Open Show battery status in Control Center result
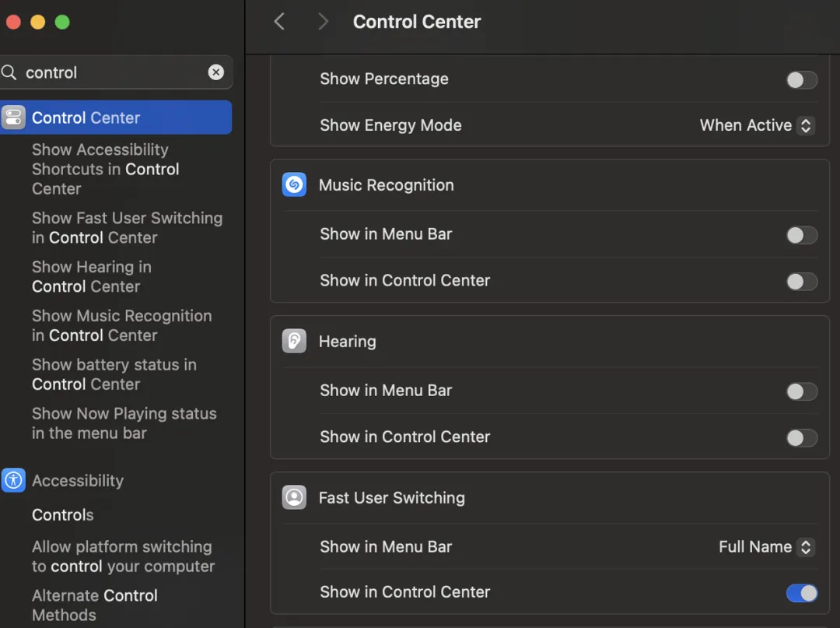This screenshot has width=840, height=628. 114,374
